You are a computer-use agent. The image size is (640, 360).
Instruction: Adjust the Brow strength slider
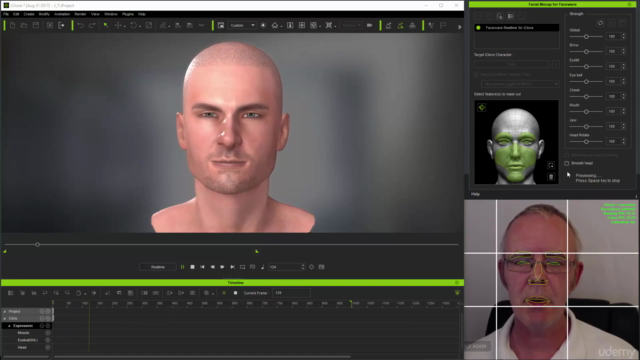pos(586,52)
